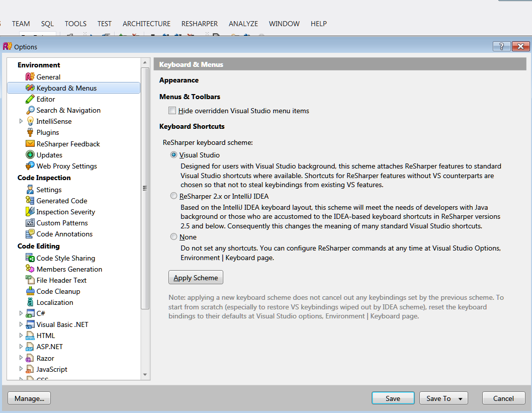The width and height of the screenshot is (532, 413).
Task: Expand the Visual Basic .NET node
Action: tap(21, 324)
